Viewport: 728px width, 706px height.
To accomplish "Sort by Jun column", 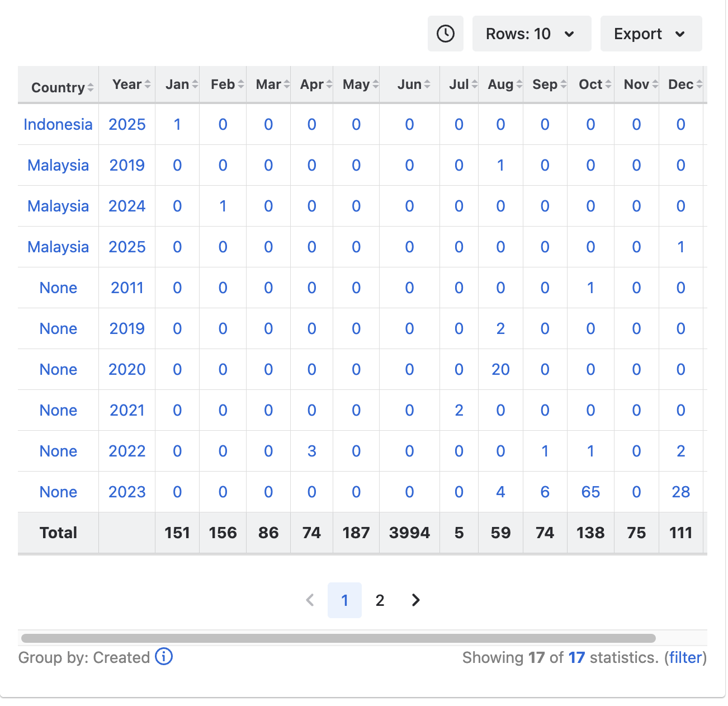I will (x=409, y=84).
